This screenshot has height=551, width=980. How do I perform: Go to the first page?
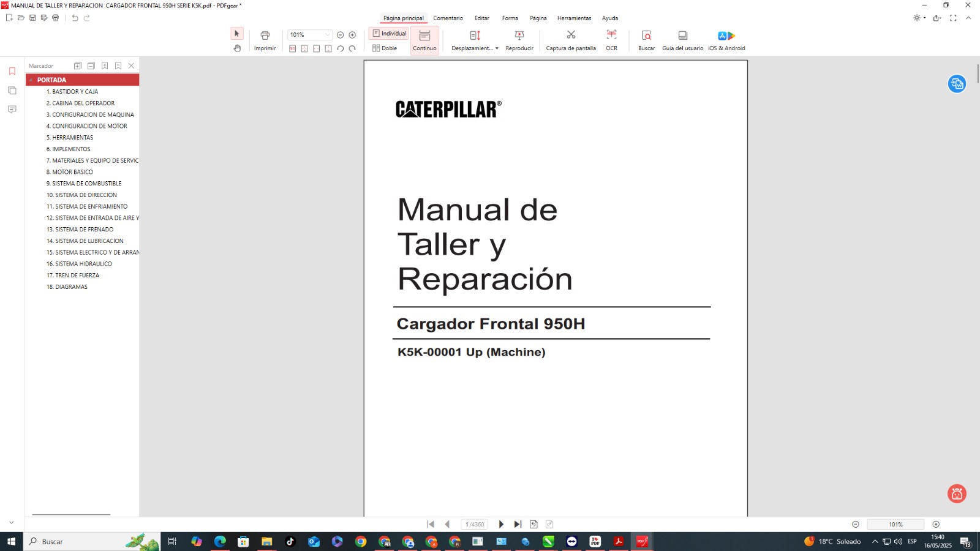(431, 524)
